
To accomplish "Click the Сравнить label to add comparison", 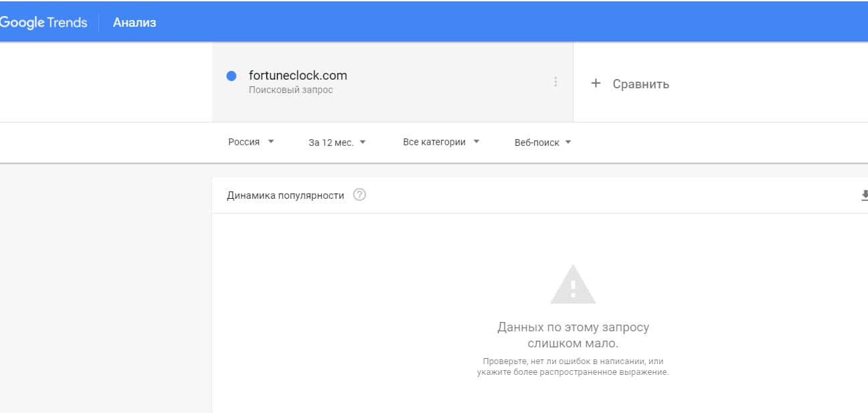I will (640, 84).
